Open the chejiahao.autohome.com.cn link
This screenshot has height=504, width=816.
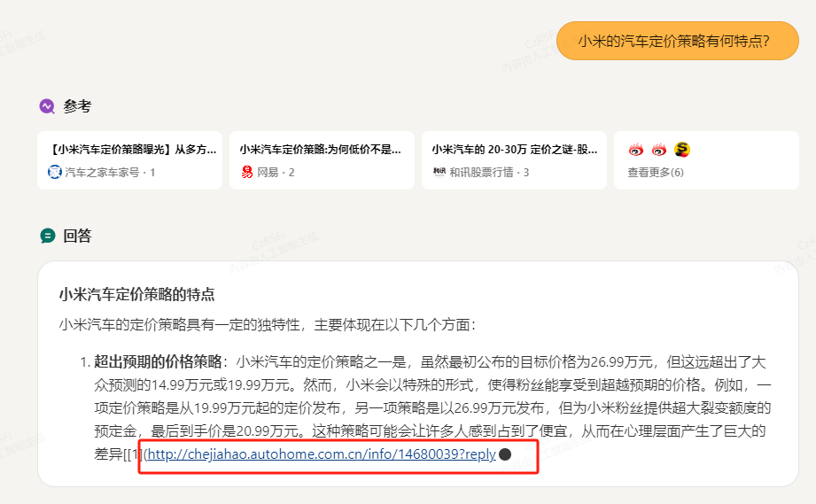(x=322, y=454)
